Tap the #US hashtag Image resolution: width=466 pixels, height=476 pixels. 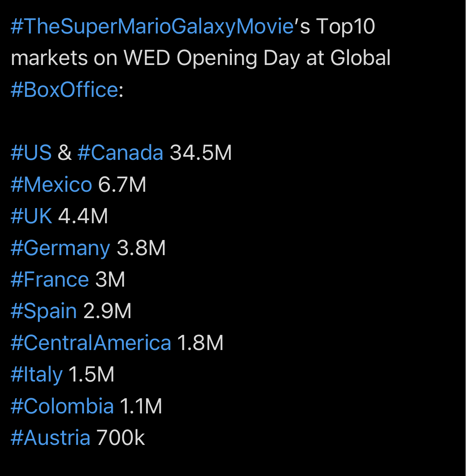tap(31, 152)
